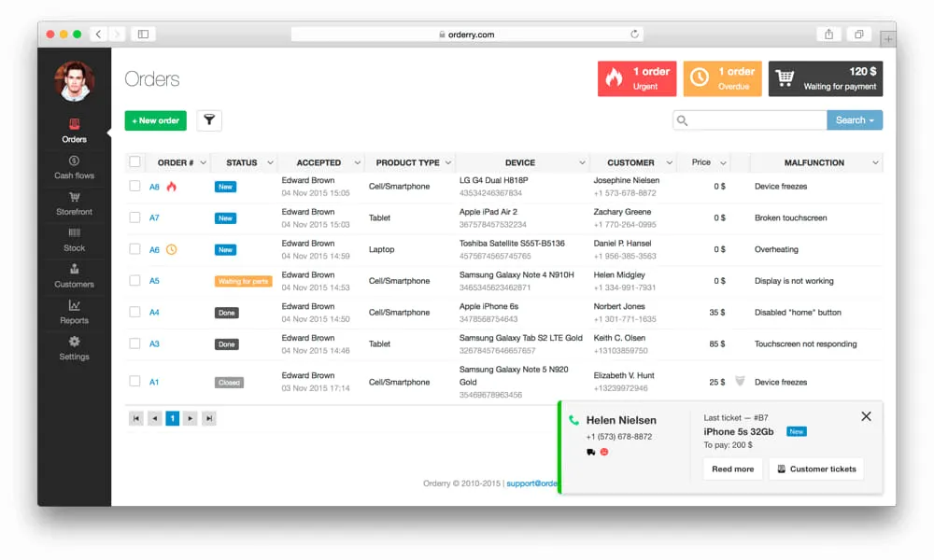The height and width of the screenshot is (560, 934).
Task: Check the box for order A5
Action: click(x=135, y=280)
